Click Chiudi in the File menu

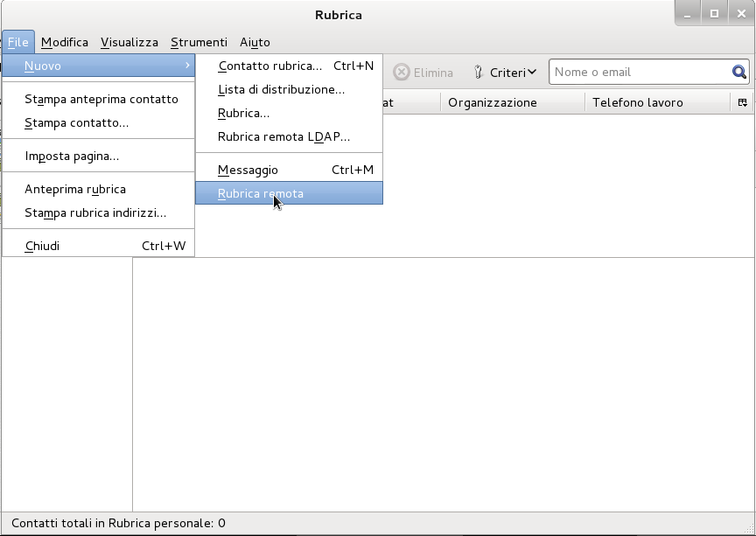point(42,246)
